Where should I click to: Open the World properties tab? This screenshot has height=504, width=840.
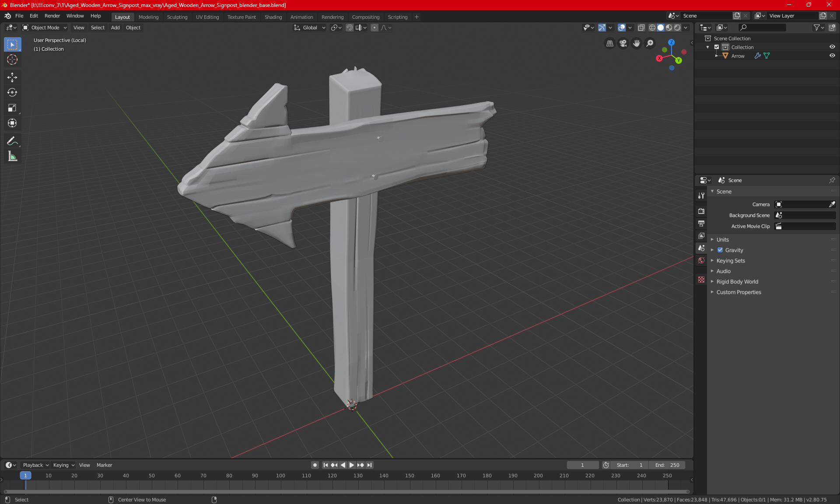pyautogui.click(x=701, y=260)
